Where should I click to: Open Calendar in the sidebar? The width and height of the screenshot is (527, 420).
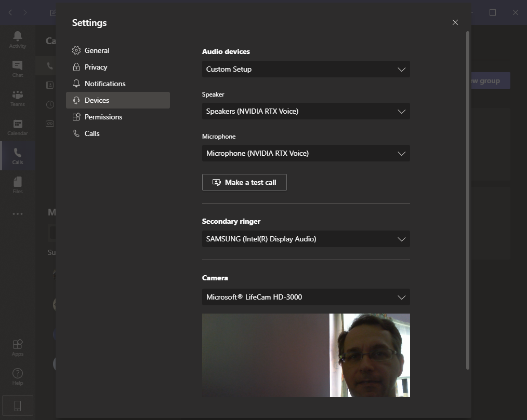tap(18, 127)
